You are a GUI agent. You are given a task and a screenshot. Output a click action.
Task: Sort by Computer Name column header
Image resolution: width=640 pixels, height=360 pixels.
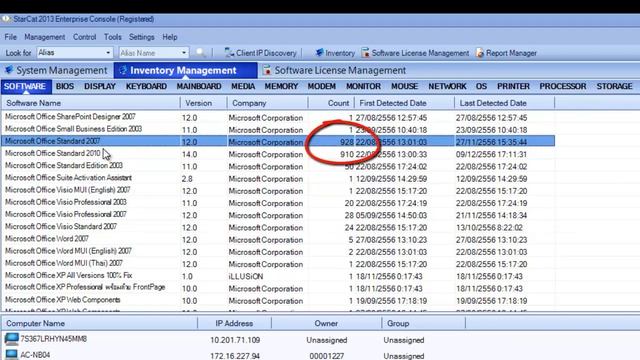(99, 323)
